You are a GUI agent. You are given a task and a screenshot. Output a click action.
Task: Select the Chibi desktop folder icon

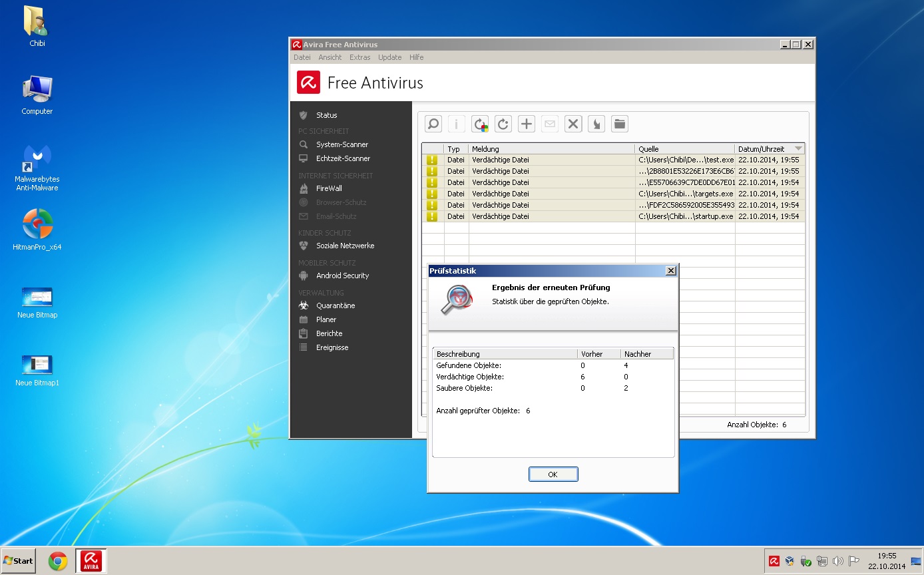37,27
